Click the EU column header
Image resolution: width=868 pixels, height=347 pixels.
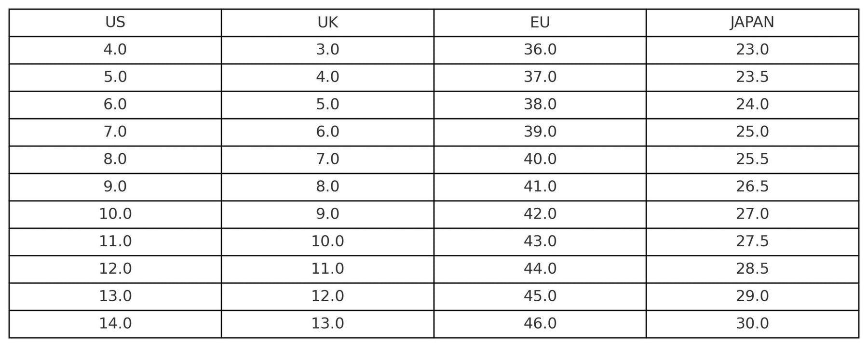[x=540, y=23]
